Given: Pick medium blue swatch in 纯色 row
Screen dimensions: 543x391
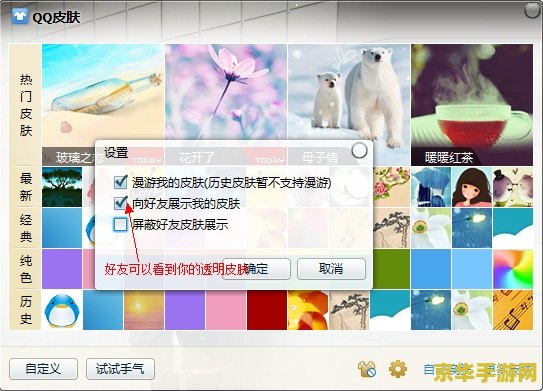Looking at the screenshot, I should (431, 269).
